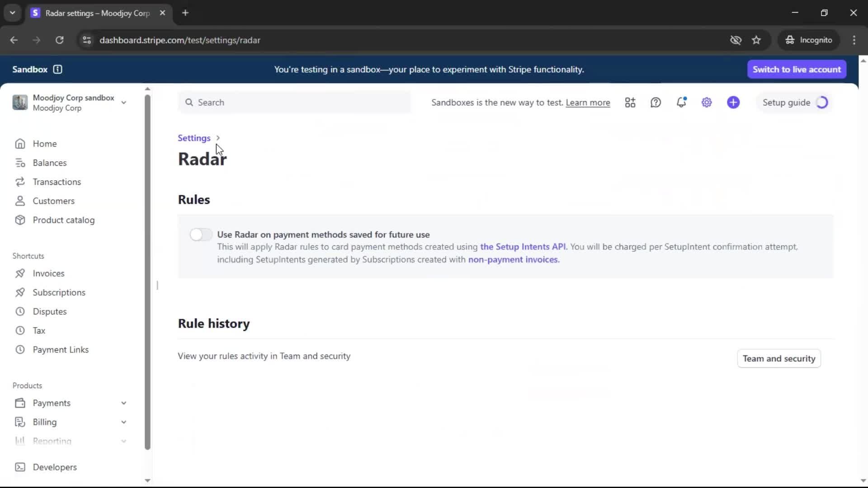Click the help question mark icon

[x=656, y=103]
